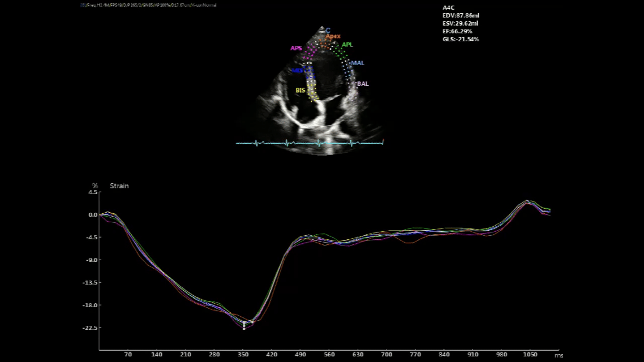The image size is (644, 362).
Task: Click the EDV:87.86ml value
Action: pyautogui.click(x=461, y=16)
